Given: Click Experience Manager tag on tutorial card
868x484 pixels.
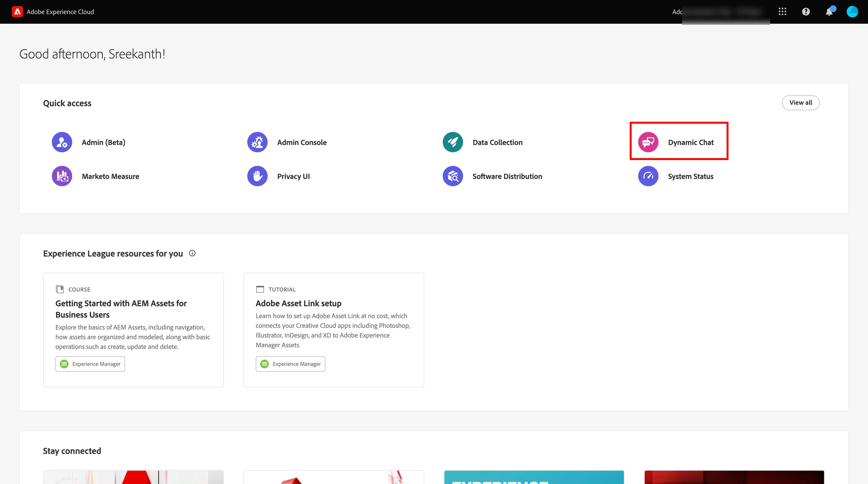Looking at the screenshot, I should pos(290,364).
